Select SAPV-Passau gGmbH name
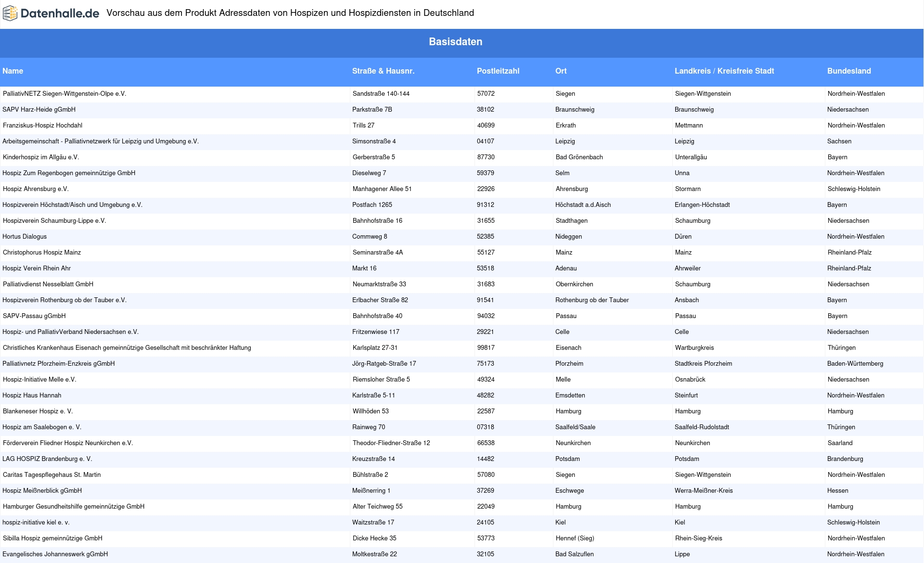Viewport: 924px width, 563px height. tap(34, 316)
